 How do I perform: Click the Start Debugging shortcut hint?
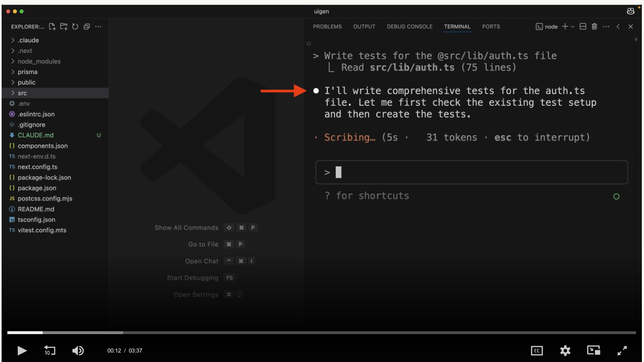200,278
